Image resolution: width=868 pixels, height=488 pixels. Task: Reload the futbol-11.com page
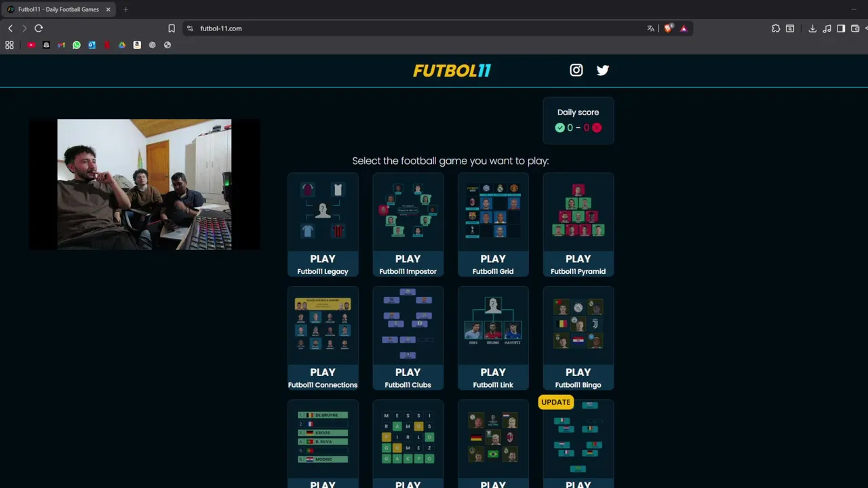pos(39,28)
